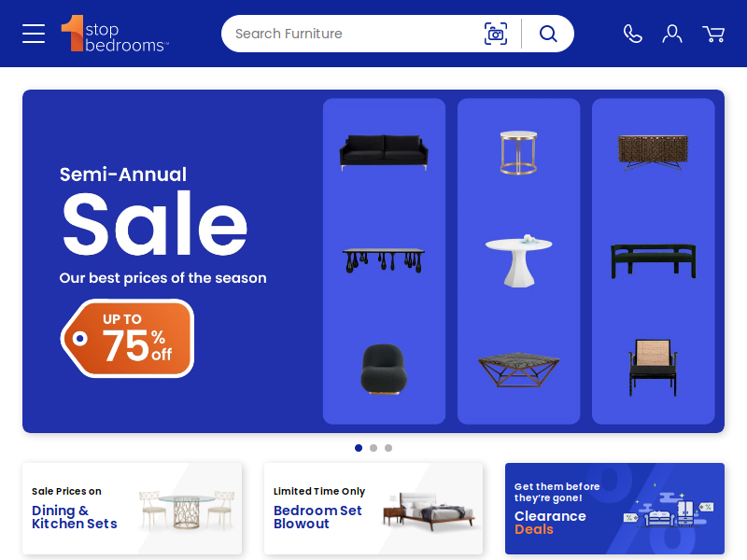Click the UP TO 75% off tag
This screenshot has height=560, width=747.
click(127, 338)
